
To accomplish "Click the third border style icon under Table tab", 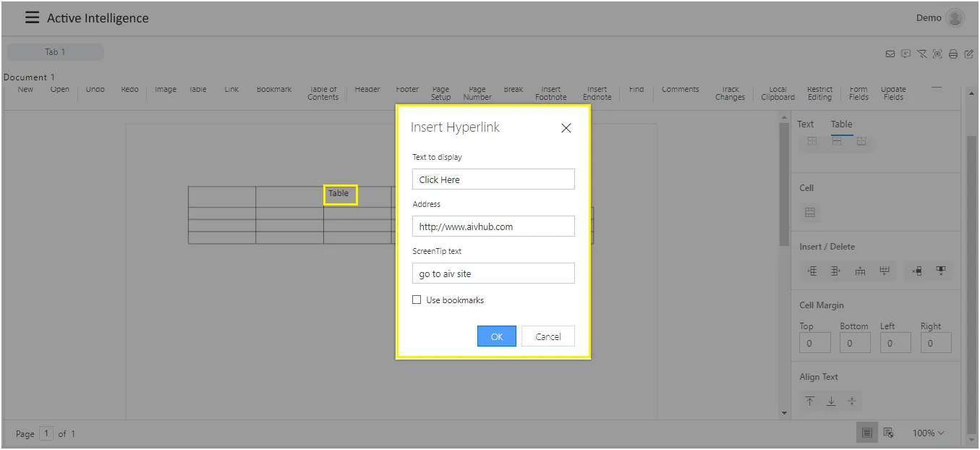I will pyautogui.click(x=861, y=142).
